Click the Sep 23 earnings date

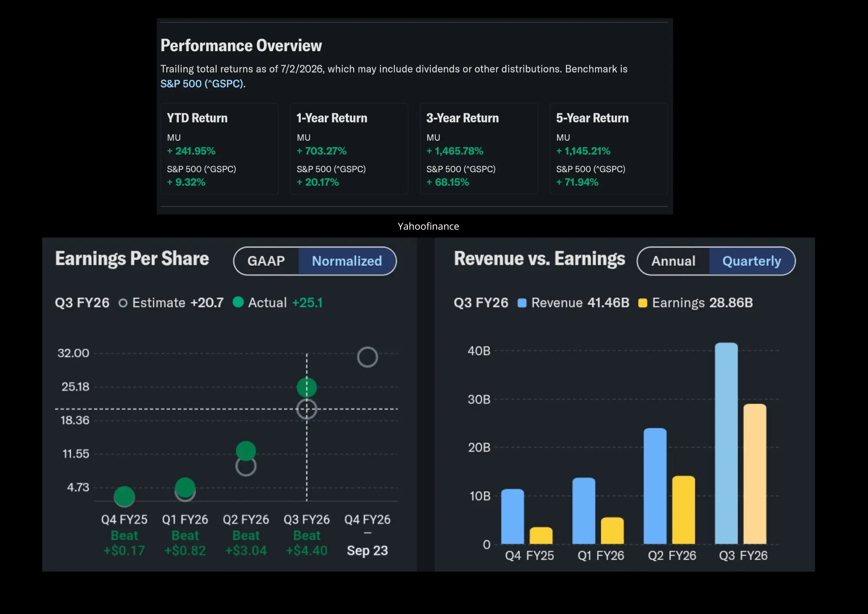click(368, 551)
